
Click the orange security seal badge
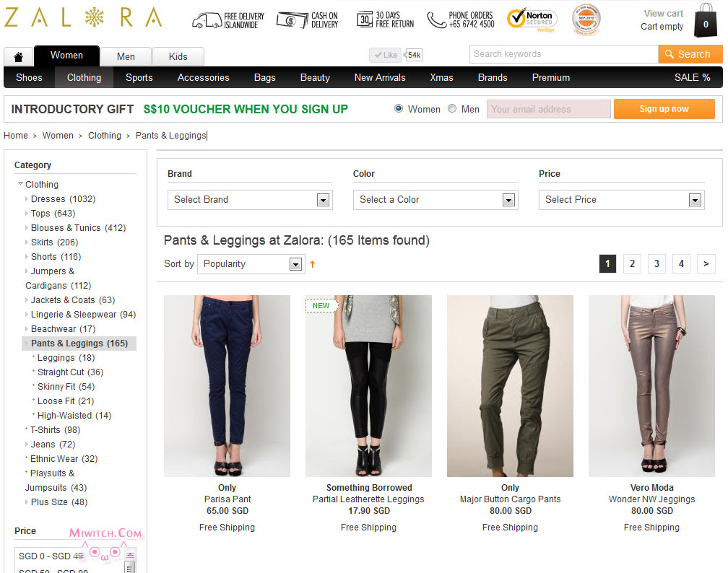point(586,19)
